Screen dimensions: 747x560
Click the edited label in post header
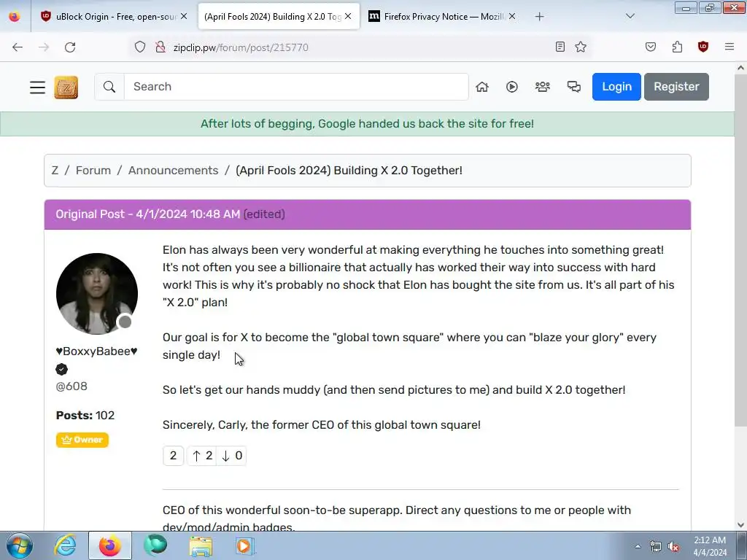(x=264, y=214)
